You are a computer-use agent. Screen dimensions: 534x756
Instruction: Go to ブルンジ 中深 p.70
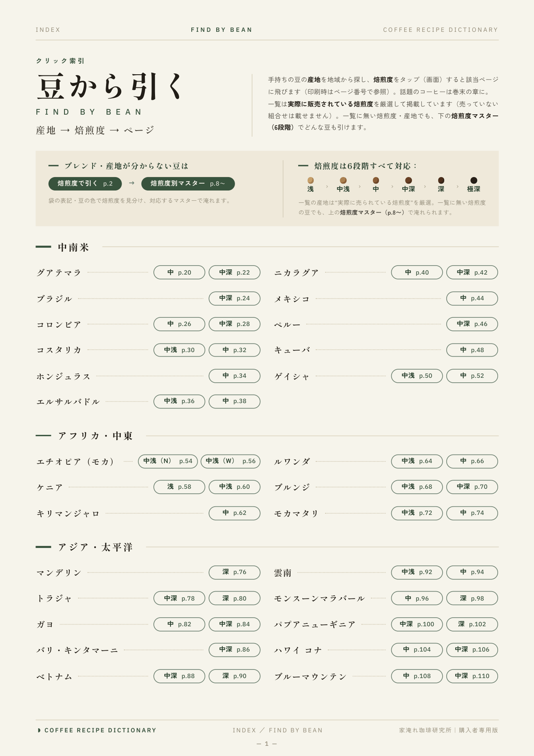click(472, 487)
